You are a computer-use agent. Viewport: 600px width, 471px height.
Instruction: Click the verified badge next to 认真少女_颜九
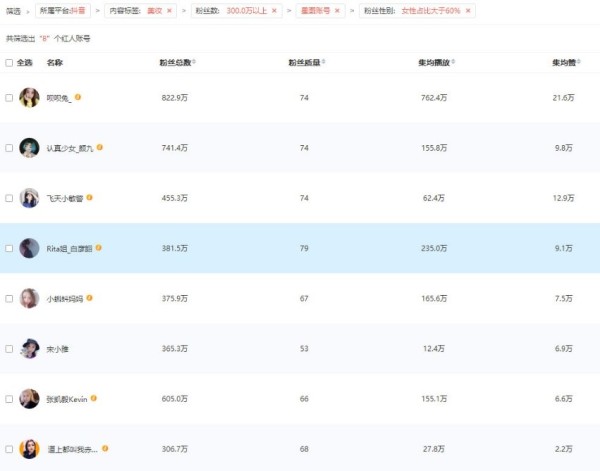(100, 147)
